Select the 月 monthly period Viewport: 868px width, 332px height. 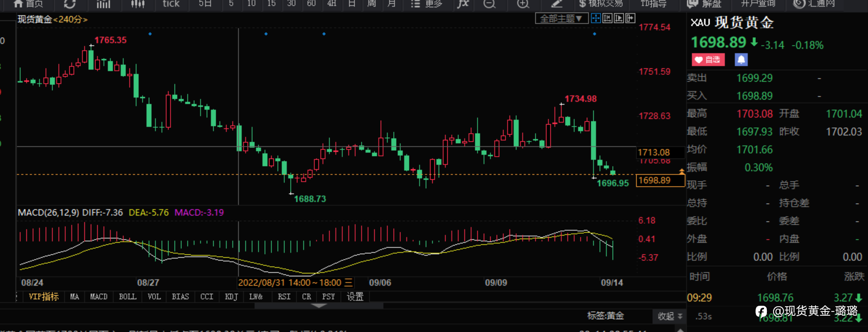[x=392, y=4]
